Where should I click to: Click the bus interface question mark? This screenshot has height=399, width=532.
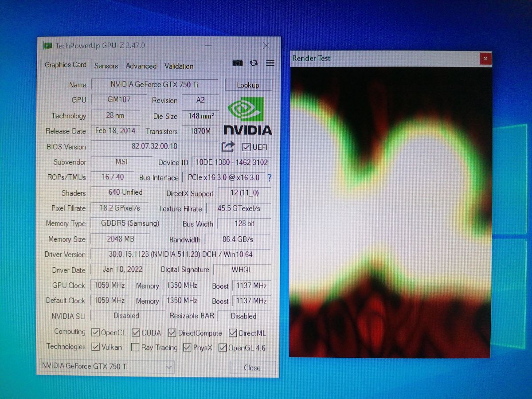click(269, 178)
